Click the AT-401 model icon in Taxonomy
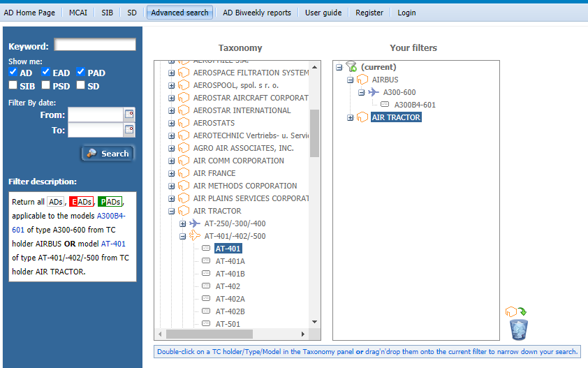 tap(206, 248)
